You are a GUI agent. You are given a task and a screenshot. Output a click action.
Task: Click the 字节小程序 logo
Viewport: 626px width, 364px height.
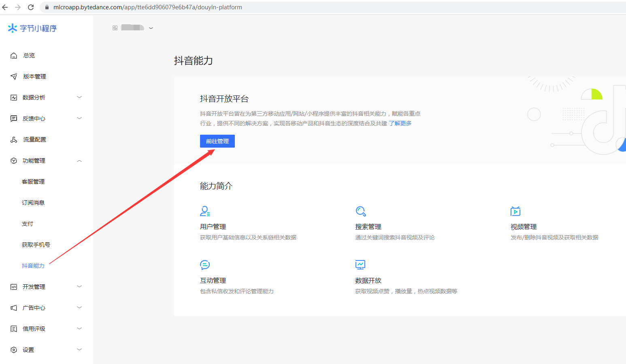pyautogui.click(x=32, y=28)
